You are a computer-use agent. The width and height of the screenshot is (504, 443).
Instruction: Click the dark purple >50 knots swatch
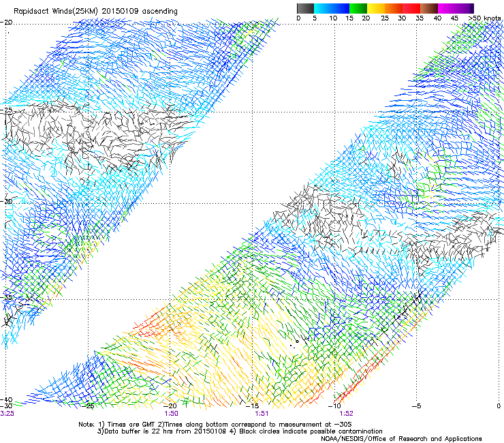click(x=472, y=8)
